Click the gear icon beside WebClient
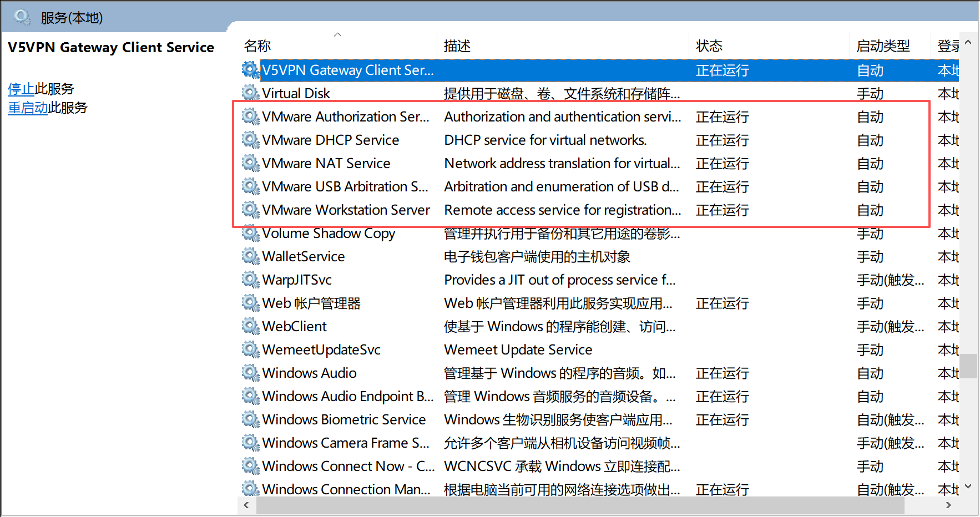The width and height of the screenshot is (980, 517). (x=250, y=326)
